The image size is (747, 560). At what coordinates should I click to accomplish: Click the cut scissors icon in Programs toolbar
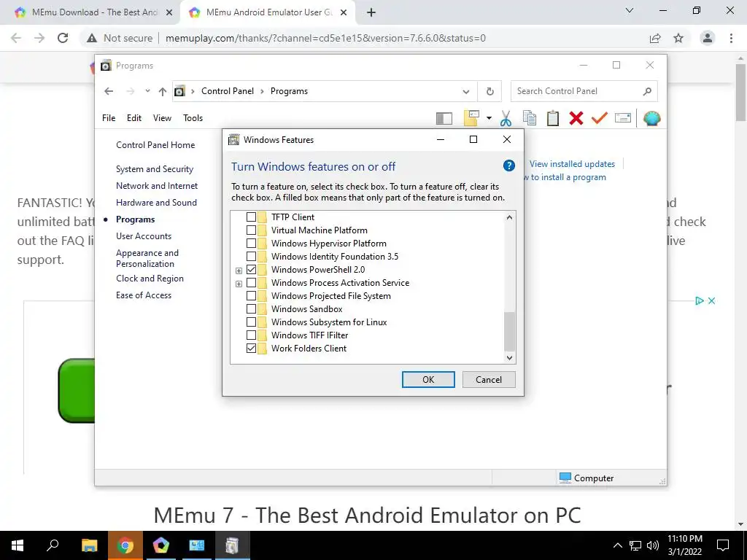pos(506,118)
